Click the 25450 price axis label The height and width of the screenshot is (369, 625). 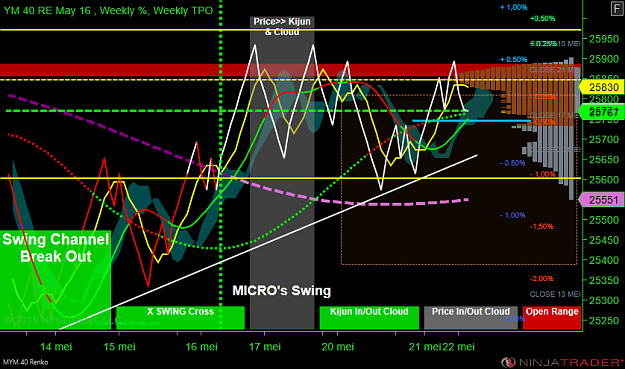pos(604,240)
